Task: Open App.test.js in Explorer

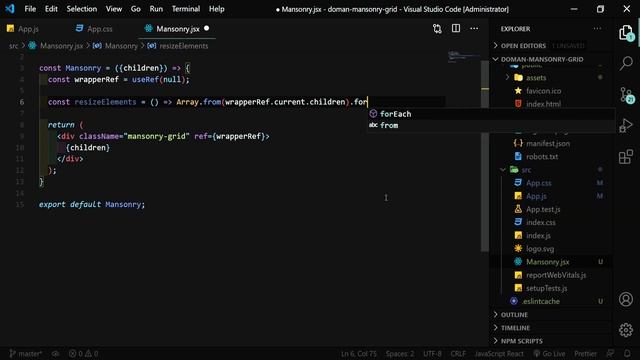Action: [543, 209]
